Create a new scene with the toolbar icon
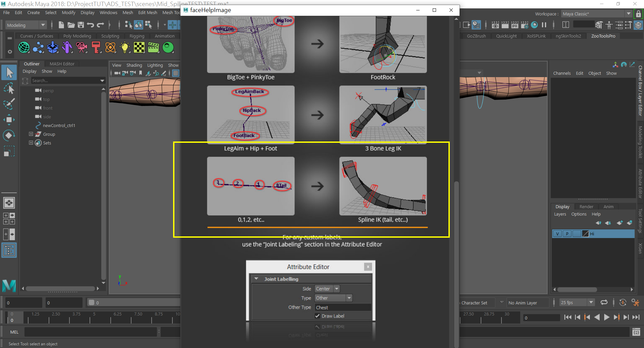 click(61, 25)
